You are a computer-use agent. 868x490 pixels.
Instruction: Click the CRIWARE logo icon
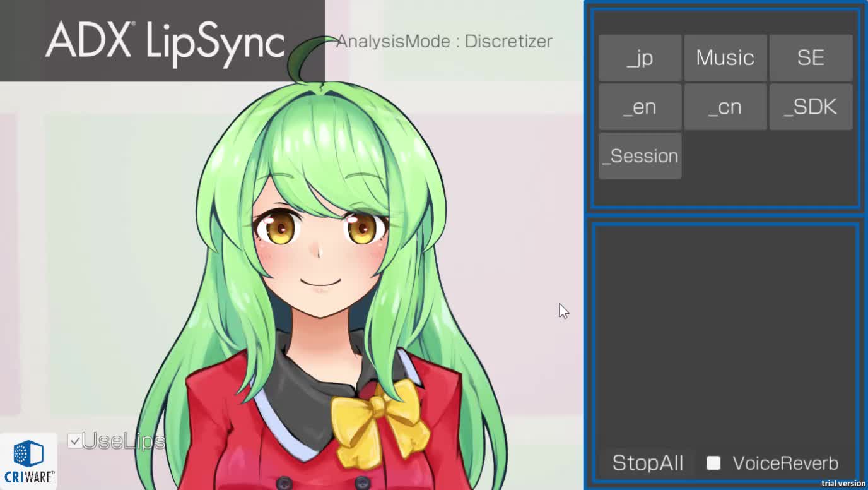[28, 462]
